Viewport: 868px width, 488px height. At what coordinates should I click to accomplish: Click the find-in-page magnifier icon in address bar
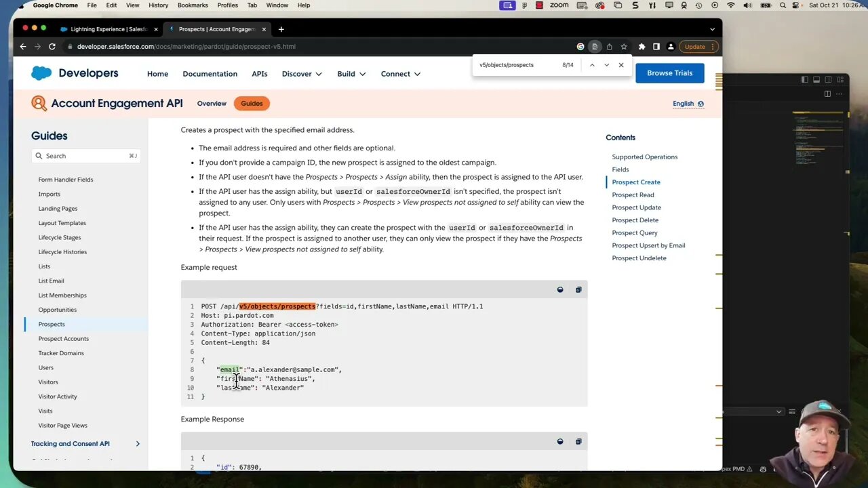(595, 47)
